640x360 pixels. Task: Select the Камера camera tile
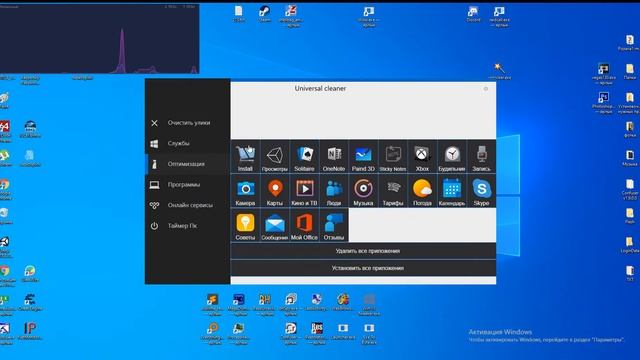(x=245, y=191)
